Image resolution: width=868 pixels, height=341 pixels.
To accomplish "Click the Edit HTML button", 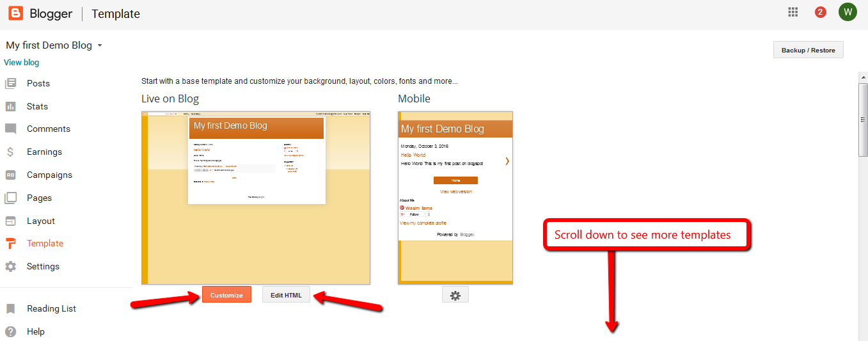I will click(x=286, y=295).
